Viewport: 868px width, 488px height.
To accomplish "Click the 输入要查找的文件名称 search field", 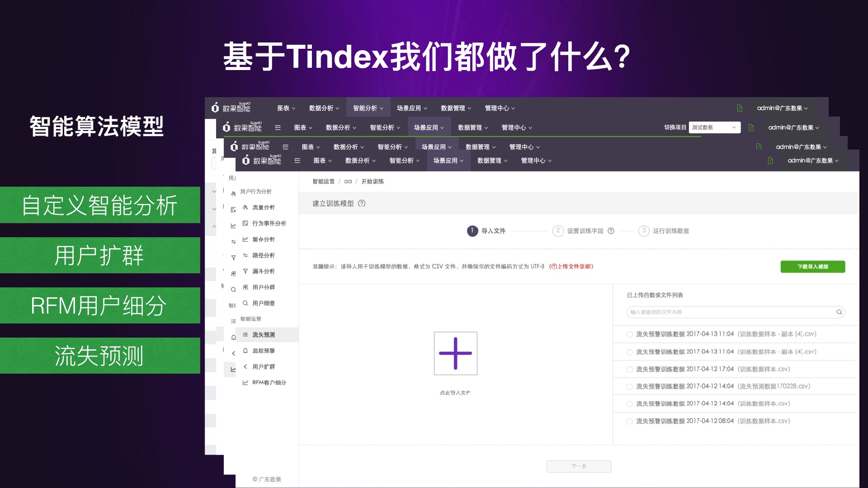I will pyautogui.click(x=736, y=312).
